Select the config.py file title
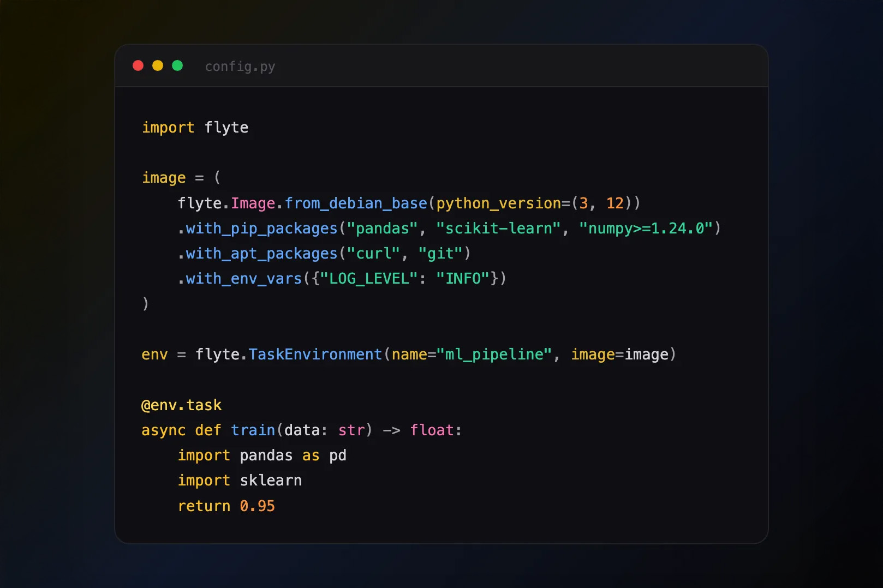 coord(240,67)
